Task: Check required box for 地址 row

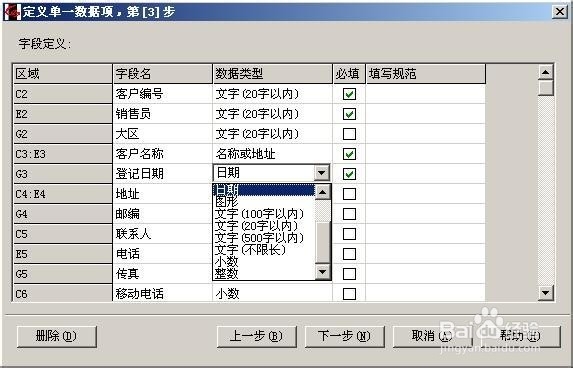Action: click(x=349, y=194)
